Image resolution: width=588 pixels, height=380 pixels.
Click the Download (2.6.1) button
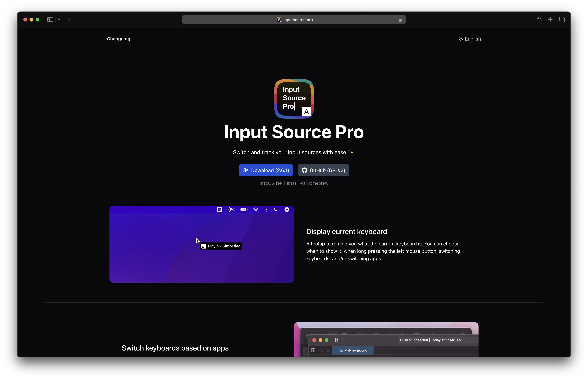266,170
